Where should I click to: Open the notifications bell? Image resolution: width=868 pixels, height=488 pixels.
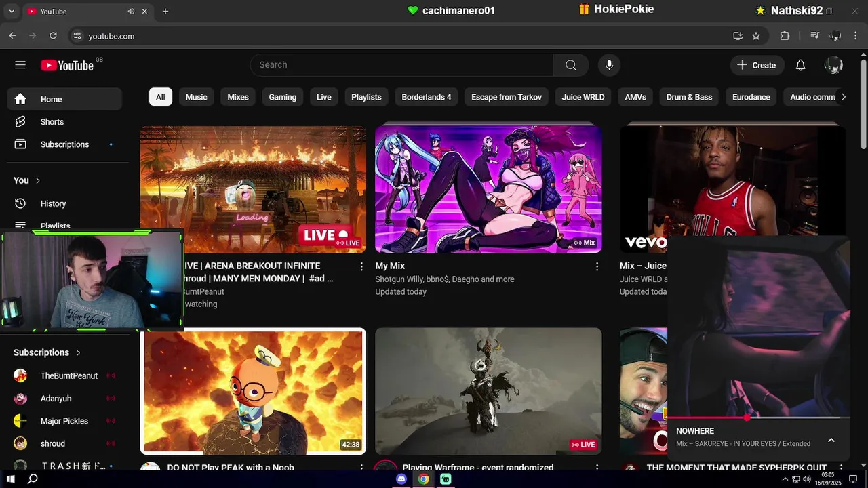tap(800, 65)
